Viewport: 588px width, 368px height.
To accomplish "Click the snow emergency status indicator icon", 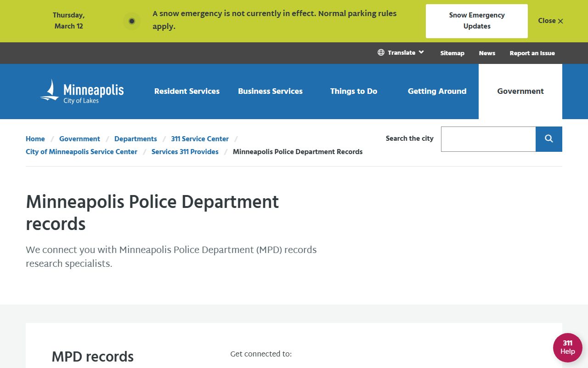I will [132, 21].
